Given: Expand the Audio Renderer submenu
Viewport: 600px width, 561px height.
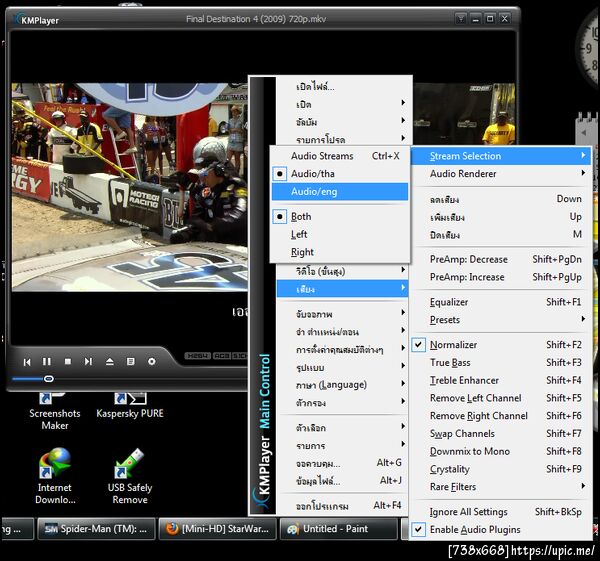Looking at the screenshot, I should coord(501,174).
